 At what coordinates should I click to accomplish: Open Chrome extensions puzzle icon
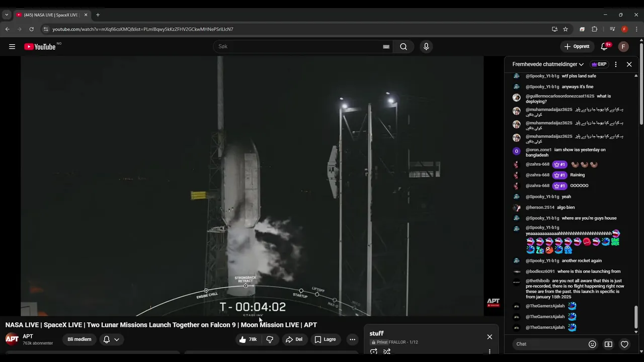(594, 29)
